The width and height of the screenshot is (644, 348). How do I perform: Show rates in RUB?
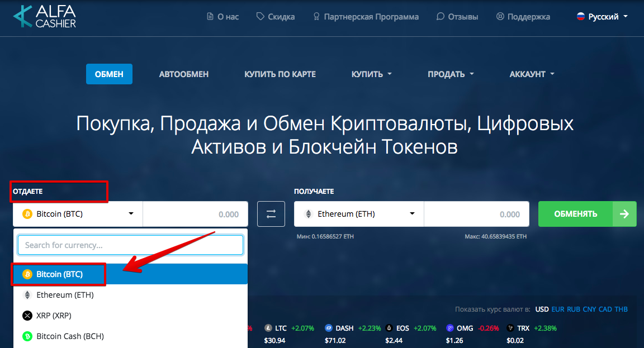(x=574, y=309)
